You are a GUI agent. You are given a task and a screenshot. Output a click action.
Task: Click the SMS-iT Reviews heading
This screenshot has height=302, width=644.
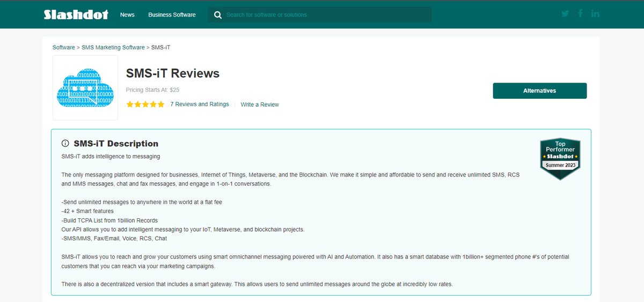(173, 73)
